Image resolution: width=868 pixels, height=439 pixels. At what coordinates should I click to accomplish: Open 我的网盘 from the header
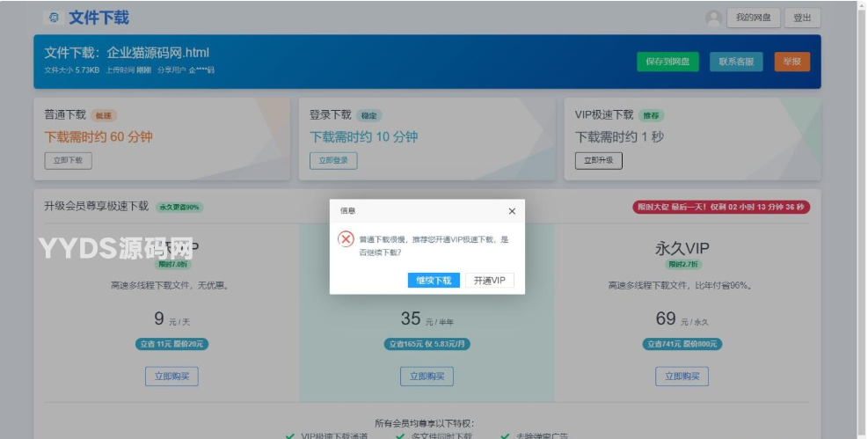coord(754,18)
